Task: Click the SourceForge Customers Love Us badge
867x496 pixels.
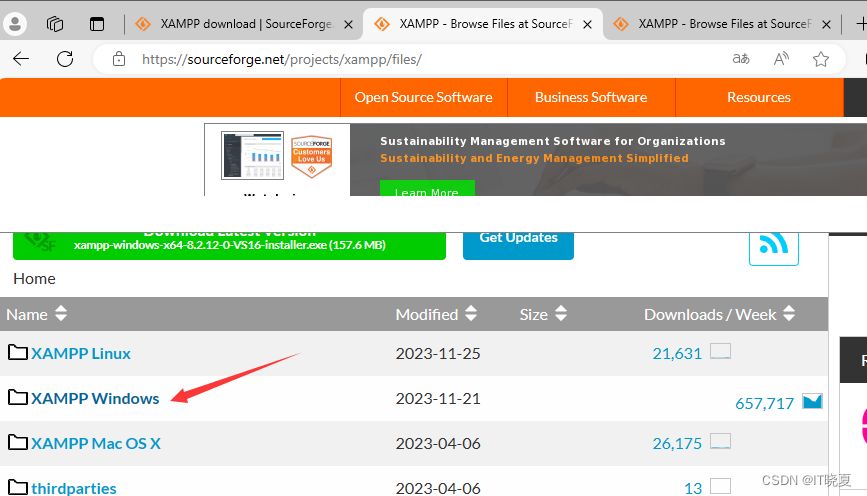Action: click(x=312, y=156)
